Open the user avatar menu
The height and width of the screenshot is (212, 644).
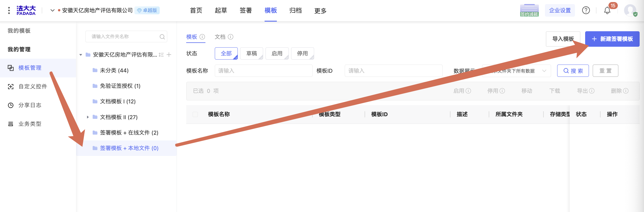630,11
